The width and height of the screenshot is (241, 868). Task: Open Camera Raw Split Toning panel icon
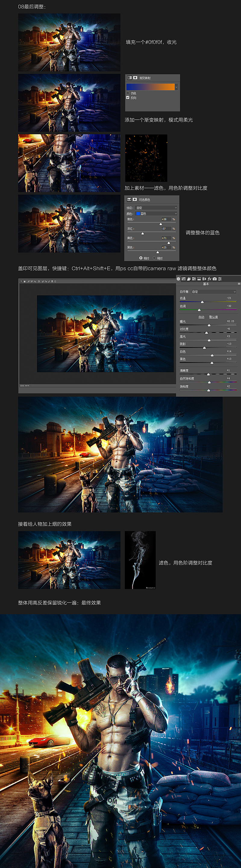tap(199, 279)
